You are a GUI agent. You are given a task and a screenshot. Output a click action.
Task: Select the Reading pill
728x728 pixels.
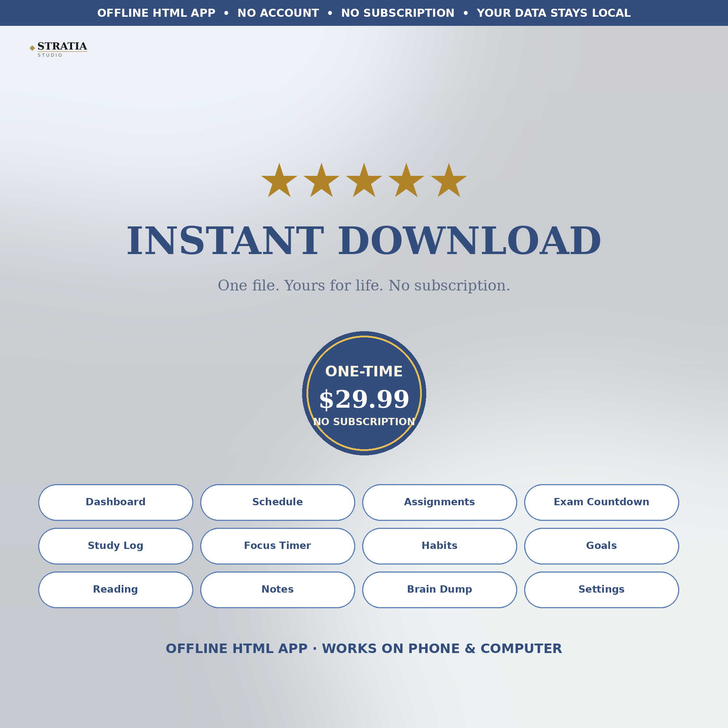tap(116, 590)
